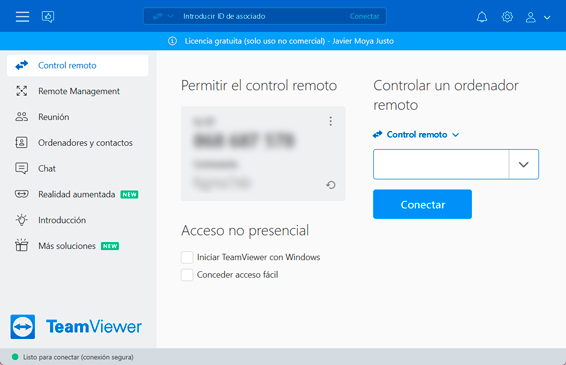Image resolution: width=566 pixels, height=365 pixels.
Task: Click the Introducción lightbulb icon
Action: tap(22, 220)
